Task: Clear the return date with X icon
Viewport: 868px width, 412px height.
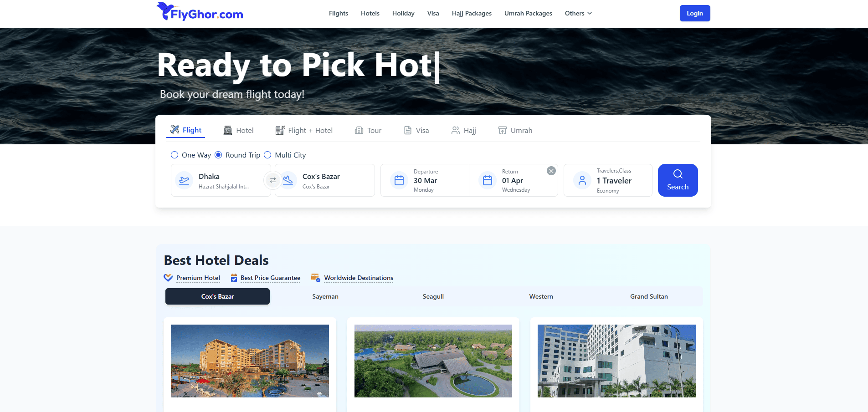Action: 551,171
